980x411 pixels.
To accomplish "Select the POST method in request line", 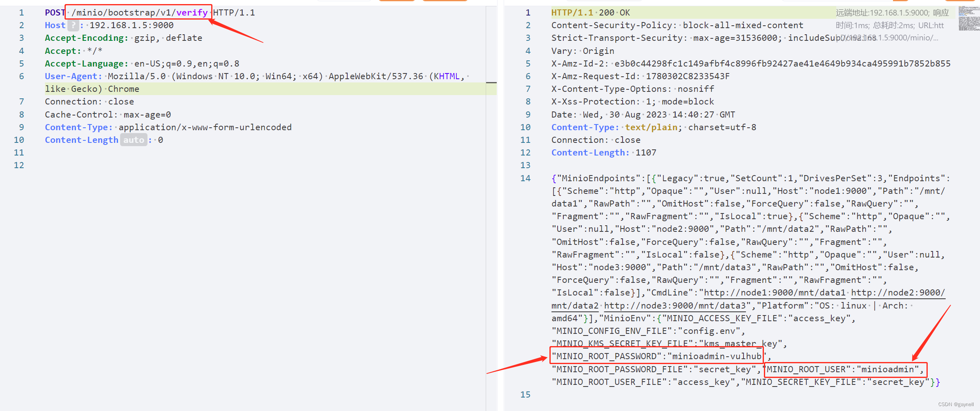I will tap(55, 13).
